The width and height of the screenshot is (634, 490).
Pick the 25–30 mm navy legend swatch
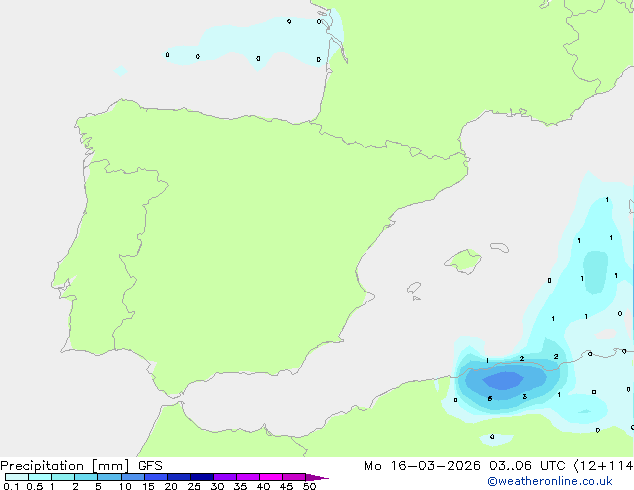pos(202,477)
